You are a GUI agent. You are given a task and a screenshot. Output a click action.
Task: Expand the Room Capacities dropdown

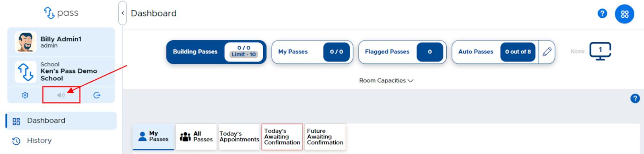coord(386,80)
